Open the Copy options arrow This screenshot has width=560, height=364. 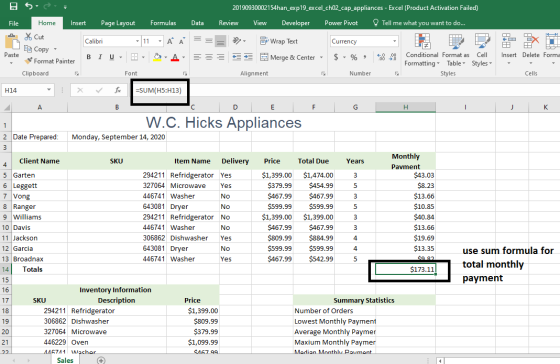coord(55,49)
